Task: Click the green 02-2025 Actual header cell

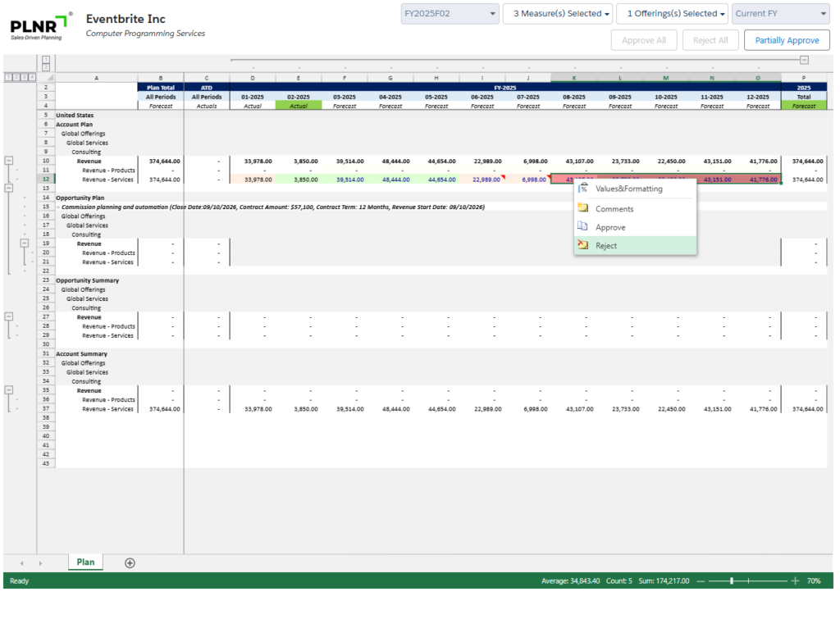Action: [x=299, y=106]
